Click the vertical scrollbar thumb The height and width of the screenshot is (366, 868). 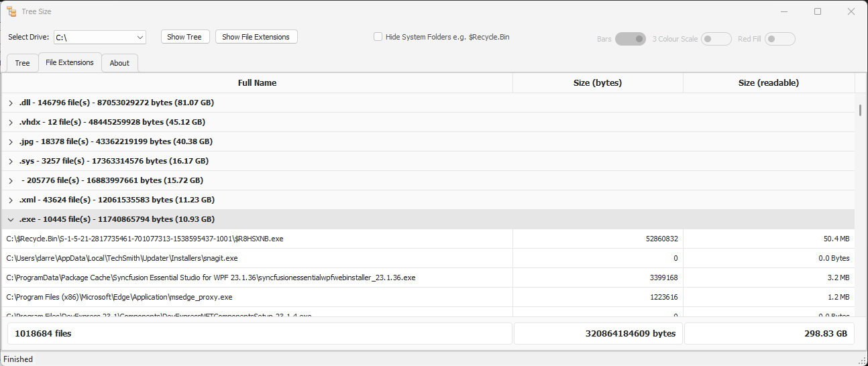click(860, 110)
